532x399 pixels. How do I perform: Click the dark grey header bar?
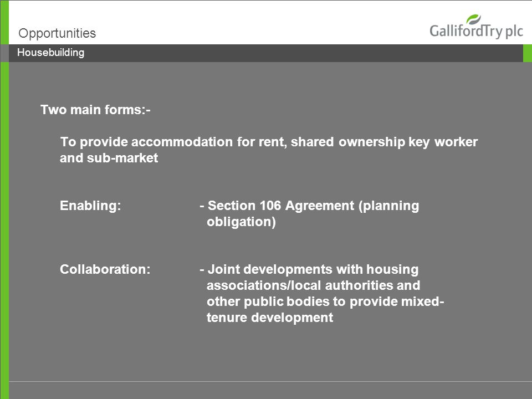tap(265, 53)
